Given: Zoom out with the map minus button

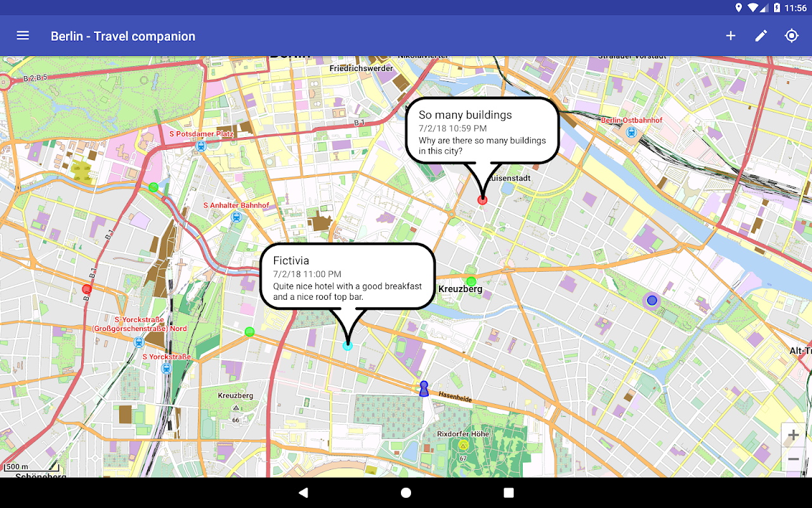Looking at the screenshot, I should pos(793,459).
